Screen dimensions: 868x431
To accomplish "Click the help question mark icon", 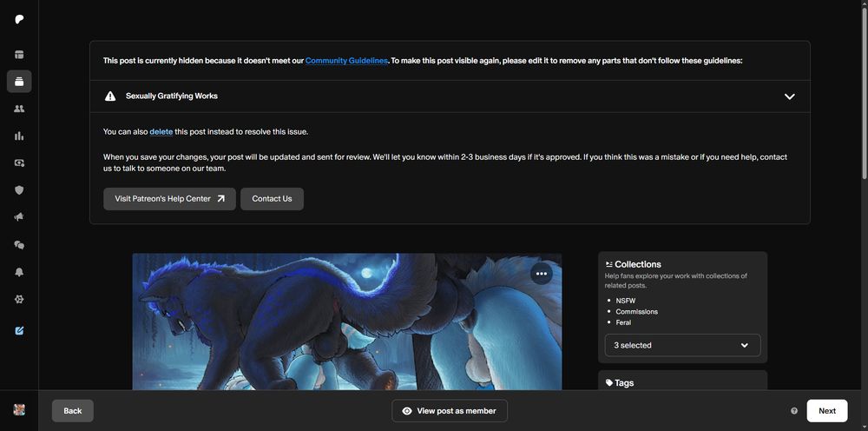I will (x=794, y=411).
